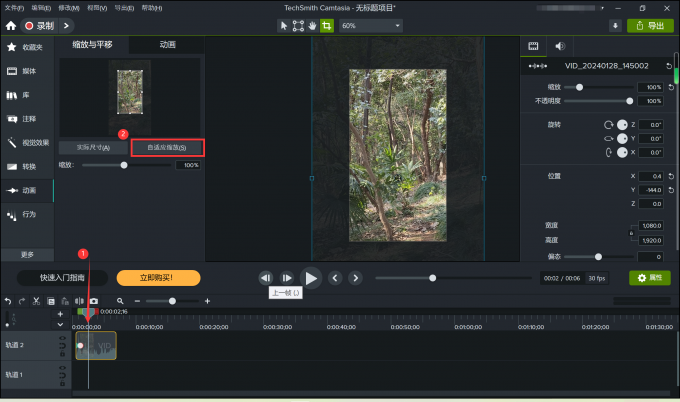Expand the More tools item in sidebar

click(x=27, y=255)
